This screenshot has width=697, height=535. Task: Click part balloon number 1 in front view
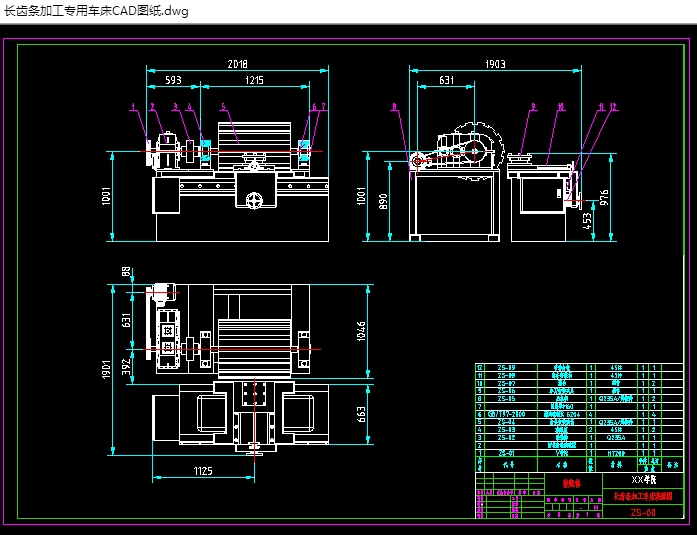(x=133, y=107)
